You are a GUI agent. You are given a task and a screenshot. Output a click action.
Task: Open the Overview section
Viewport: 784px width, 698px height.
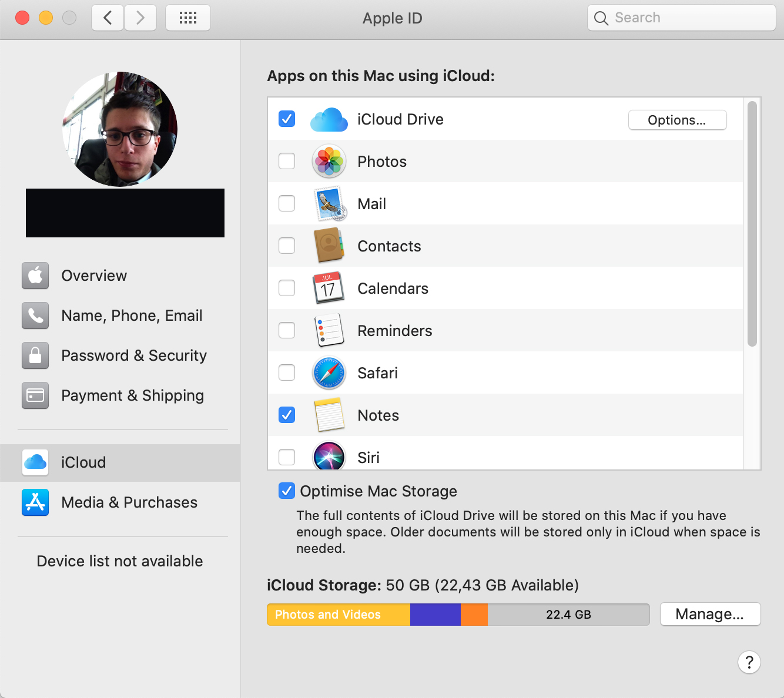120,276
